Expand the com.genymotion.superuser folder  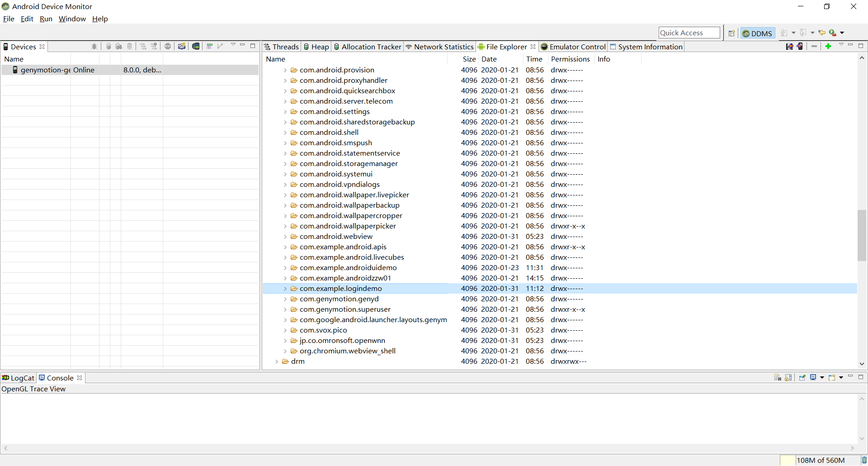285,309
